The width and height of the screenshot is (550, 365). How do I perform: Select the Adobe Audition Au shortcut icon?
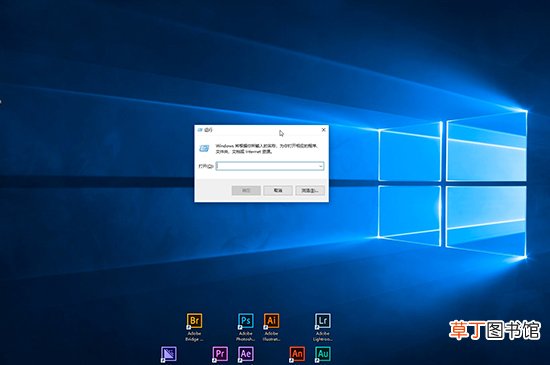[323, 354]
